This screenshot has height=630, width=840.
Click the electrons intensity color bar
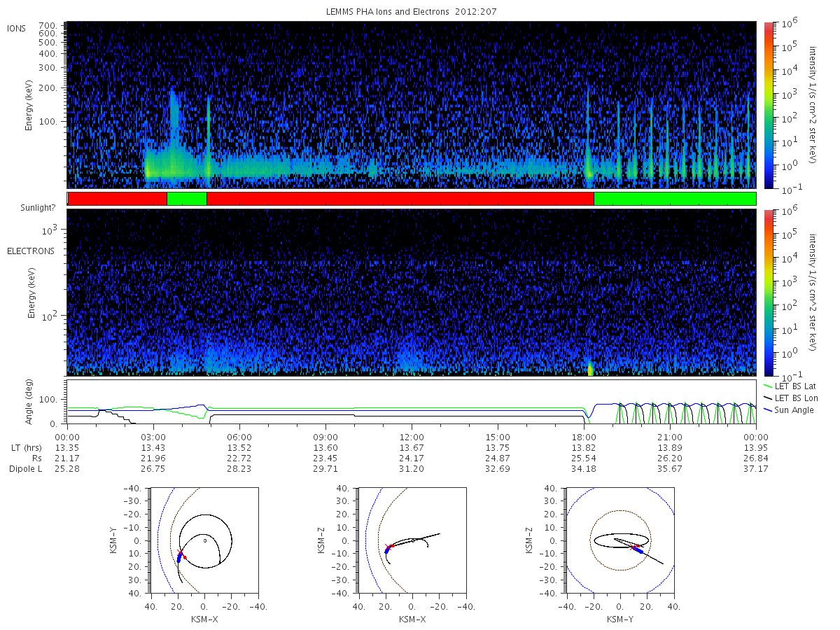point(768,293)
